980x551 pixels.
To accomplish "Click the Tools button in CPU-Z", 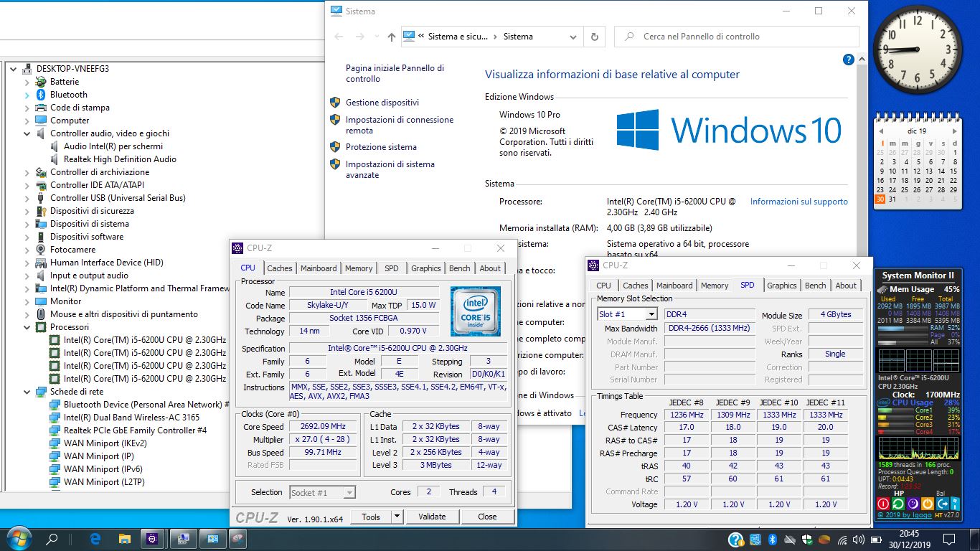I will pyautogui.click(x=371, y=517).
